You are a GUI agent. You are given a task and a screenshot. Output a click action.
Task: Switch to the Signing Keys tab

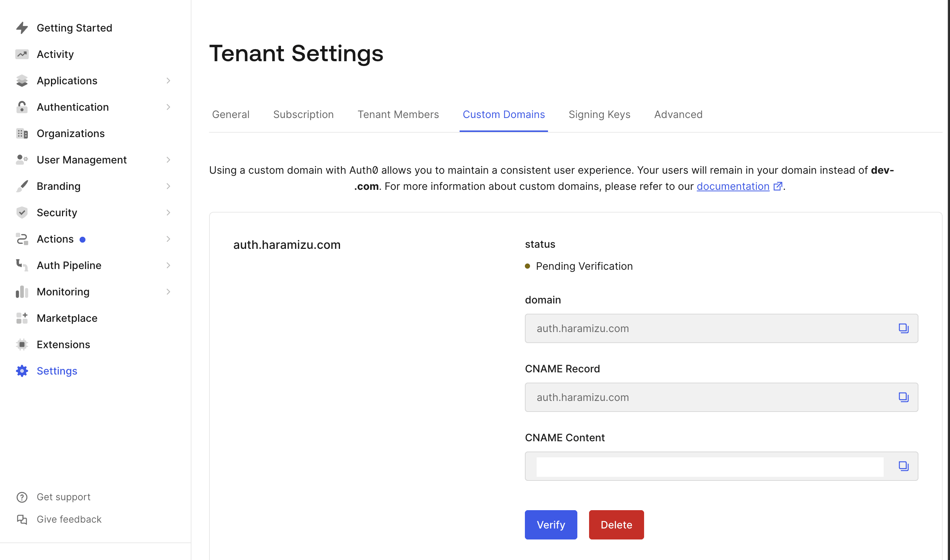(x=599, y=114)
